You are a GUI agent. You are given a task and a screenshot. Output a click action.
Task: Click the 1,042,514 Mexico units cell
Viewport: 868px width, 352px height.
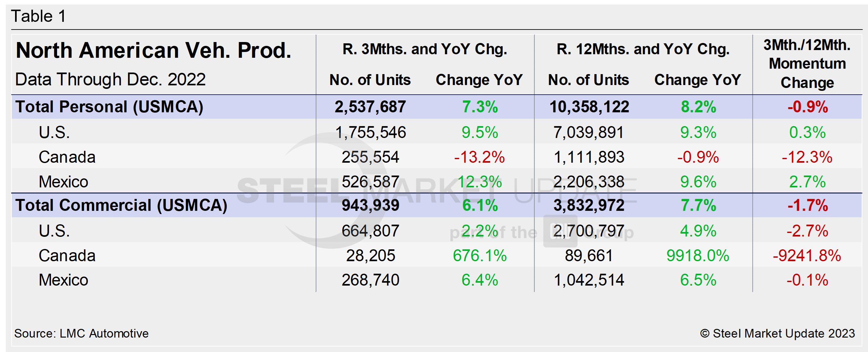pyautogui.click(x=589, y=280)
